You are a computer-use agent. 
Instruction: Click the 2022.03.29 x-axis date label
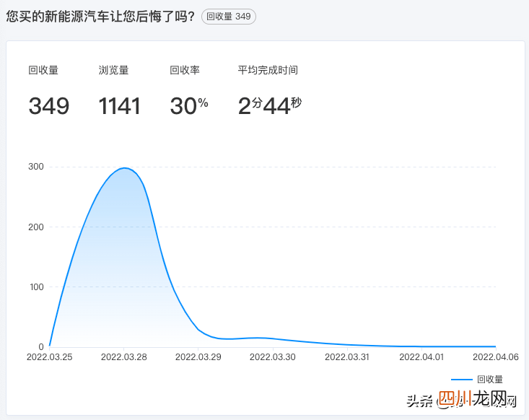click(198, 357)
